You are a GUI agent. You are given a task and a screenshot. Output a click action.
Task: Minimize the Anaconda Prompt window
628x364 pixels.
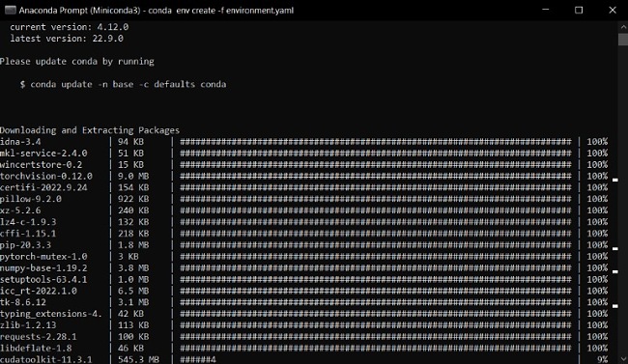tap(546, 10)
